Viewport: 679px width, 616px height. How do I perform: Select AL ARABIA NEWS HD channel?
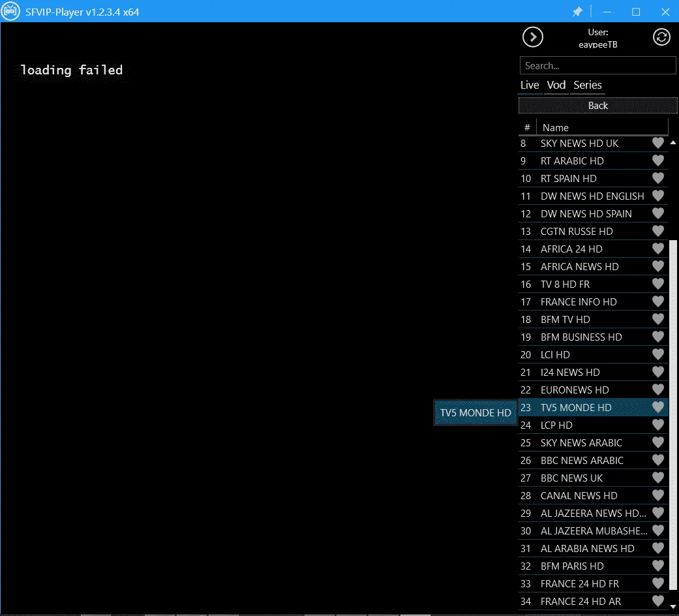point(594,548)
